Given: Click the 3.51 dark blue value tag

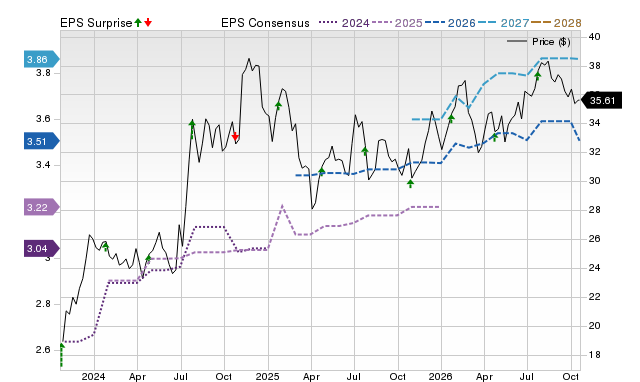Looking at the screenshot, I should [42, 141].
